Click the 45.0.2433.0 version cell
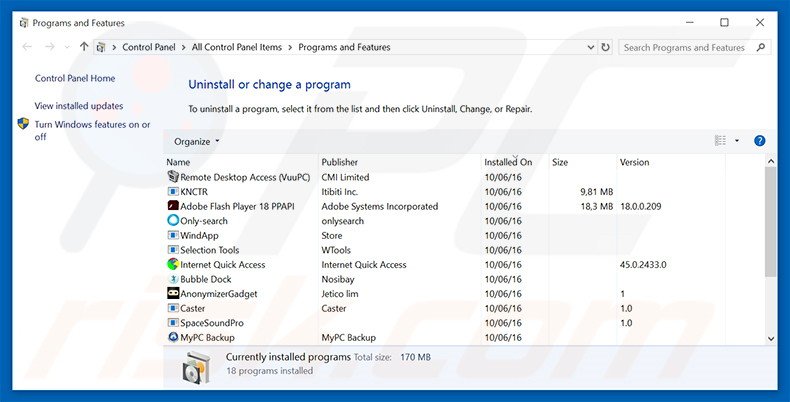Image resolution: width=790 pixels, height=402 pixels. point(643,265)
